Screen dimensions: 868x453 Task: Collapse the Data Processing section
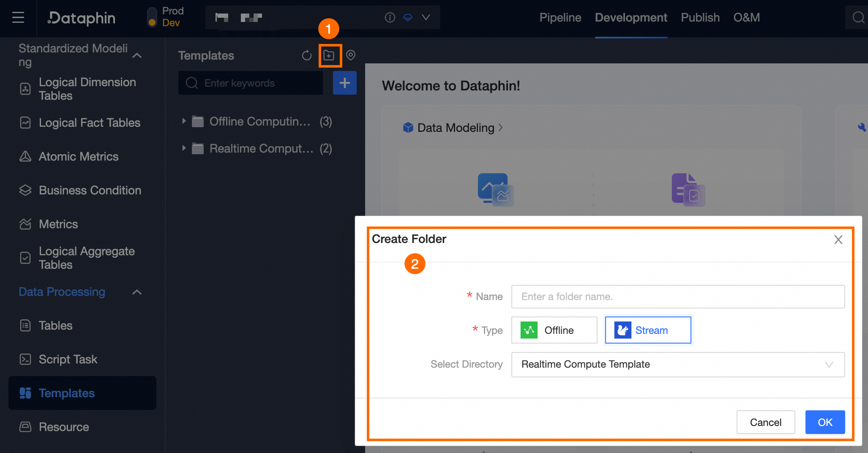tap(137, 292)
